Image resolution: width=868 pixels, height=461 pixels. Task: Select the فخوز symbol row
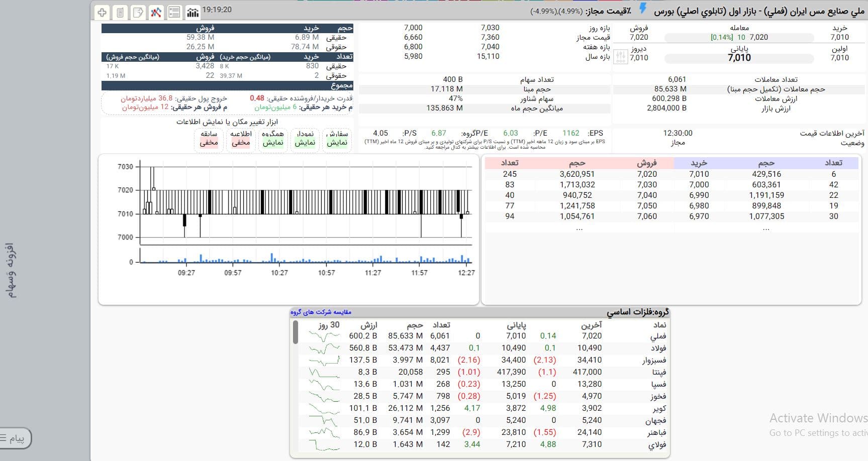658,396
